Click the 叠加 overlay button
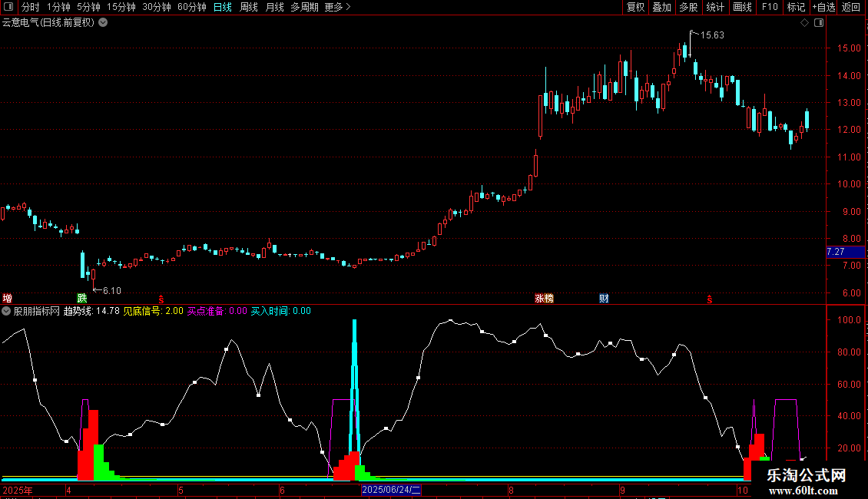 [x=661, y=7]
